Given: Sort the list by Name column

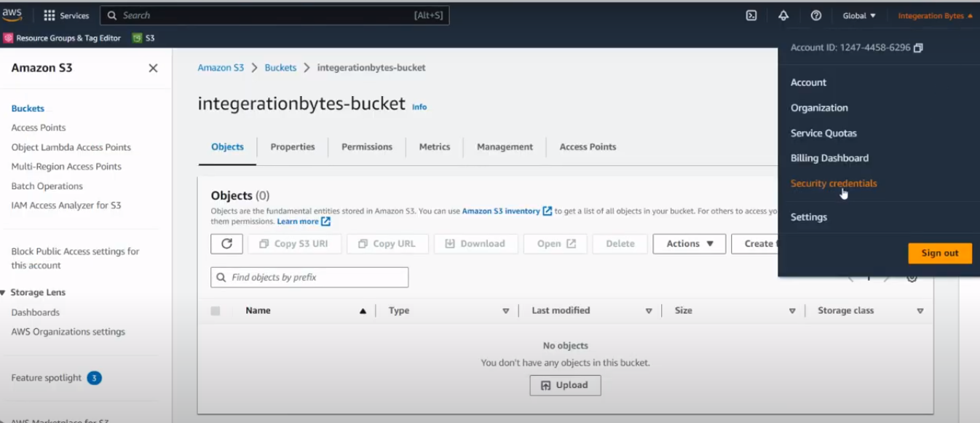Looking at the screenshot, I should [258, 311].
